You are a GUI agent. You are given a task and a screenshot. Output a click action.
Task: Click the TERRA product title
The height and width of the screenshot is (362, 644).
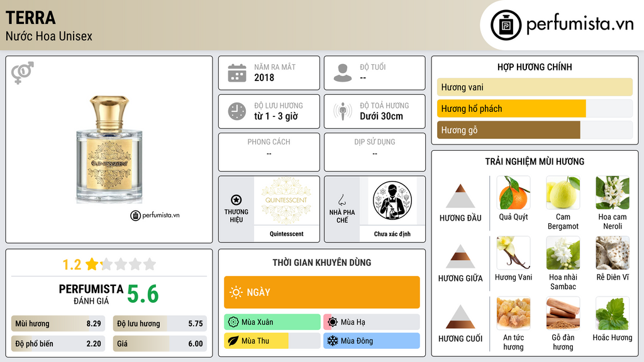click(x=30, y=18)
